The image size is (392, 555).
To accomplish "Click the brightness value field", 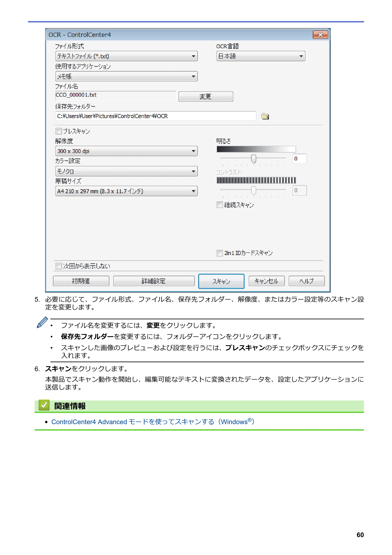I will tap(299, 159).
